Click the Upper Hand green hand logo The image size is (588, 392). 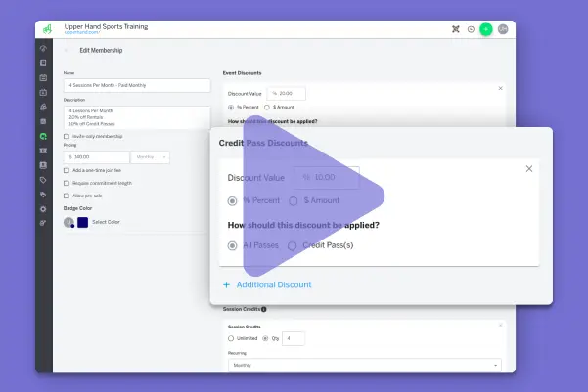pos(47,29)
